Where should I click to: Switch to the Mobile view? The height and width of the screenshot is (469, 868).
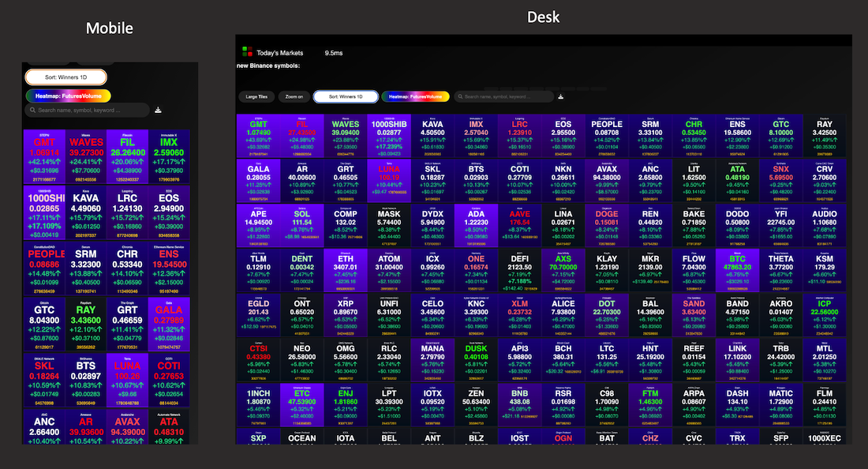tap(110, 28)
